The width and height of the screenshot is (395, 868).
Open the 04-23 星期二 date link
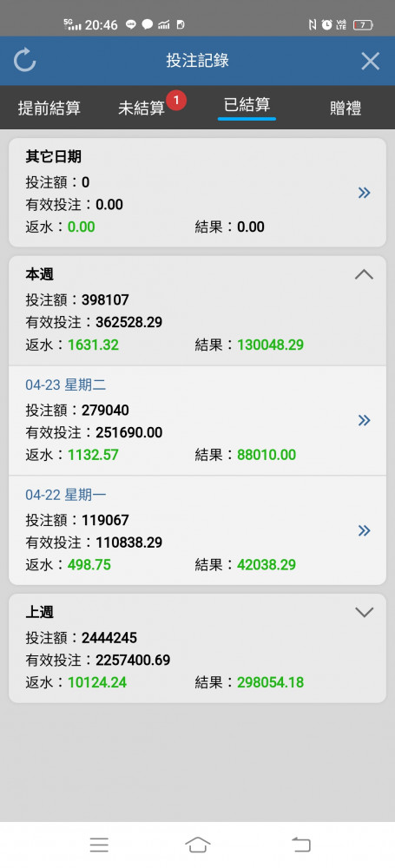point(66,385)
